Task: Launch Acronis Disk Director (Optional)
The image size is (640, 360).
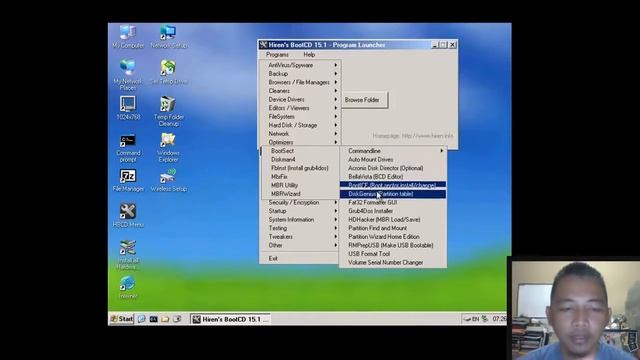Action: (393, 168)
